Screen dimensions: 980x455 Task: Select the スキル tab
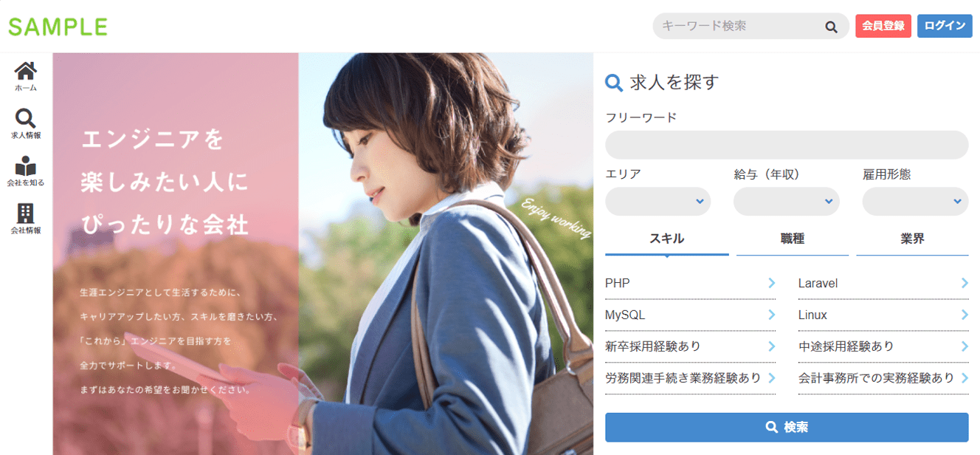667,239
